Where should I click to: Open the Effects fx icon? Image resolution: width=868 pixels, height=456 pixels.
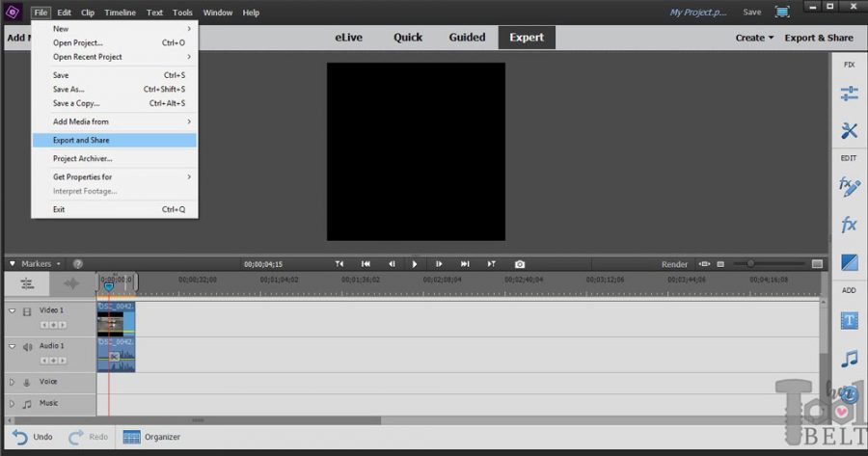pos(849,224)
